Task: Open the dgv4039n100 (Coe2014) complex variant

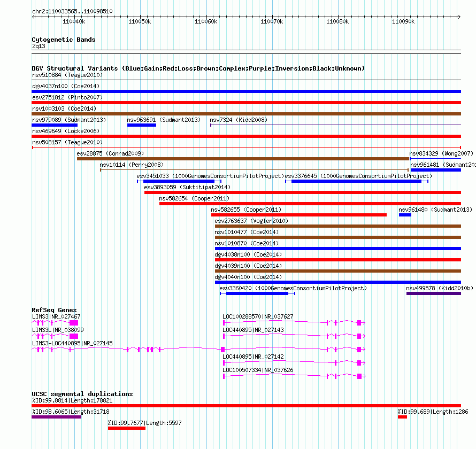Action: click(338, 271)
